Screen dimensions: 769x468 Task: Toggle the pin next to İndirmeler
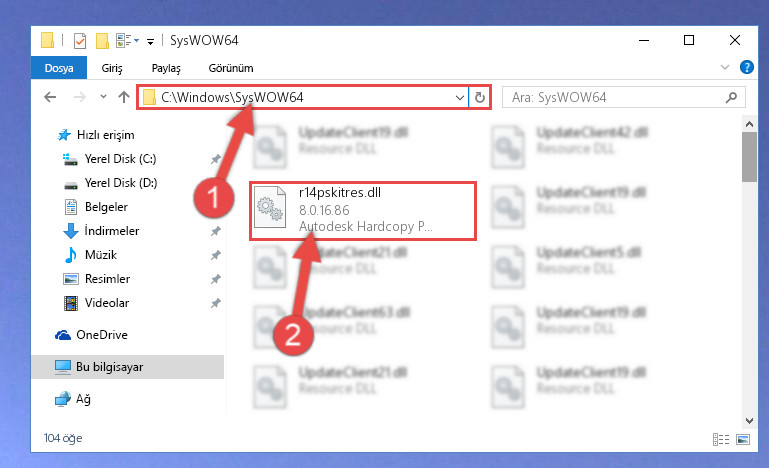point(215,231)
